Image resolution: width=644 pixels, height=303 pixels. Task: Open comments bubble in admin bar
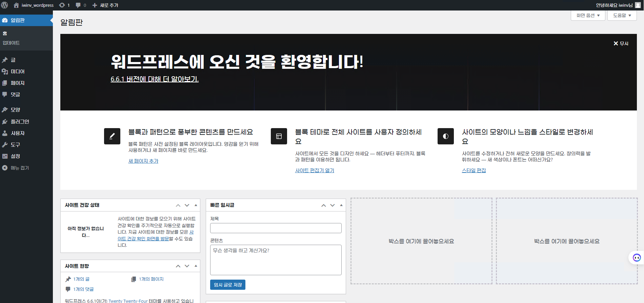[x=78, y=5]
